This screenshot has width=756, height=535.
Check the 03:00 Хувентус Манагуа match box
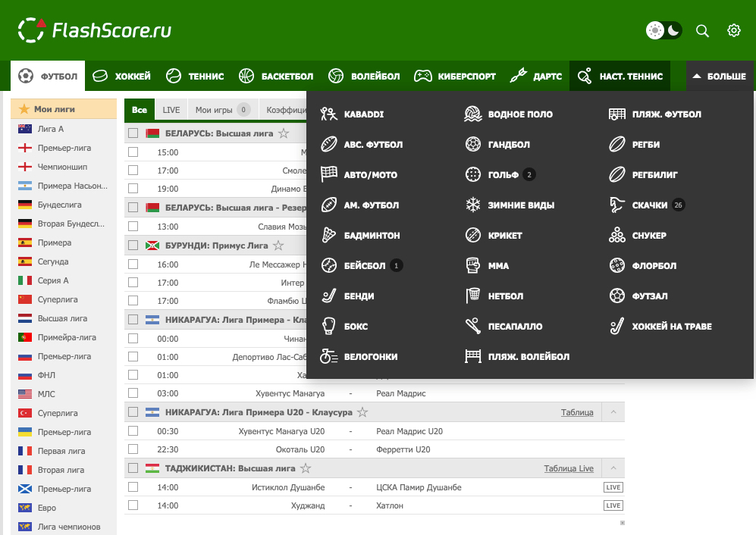pyautogui.click(x=133, y=393)
